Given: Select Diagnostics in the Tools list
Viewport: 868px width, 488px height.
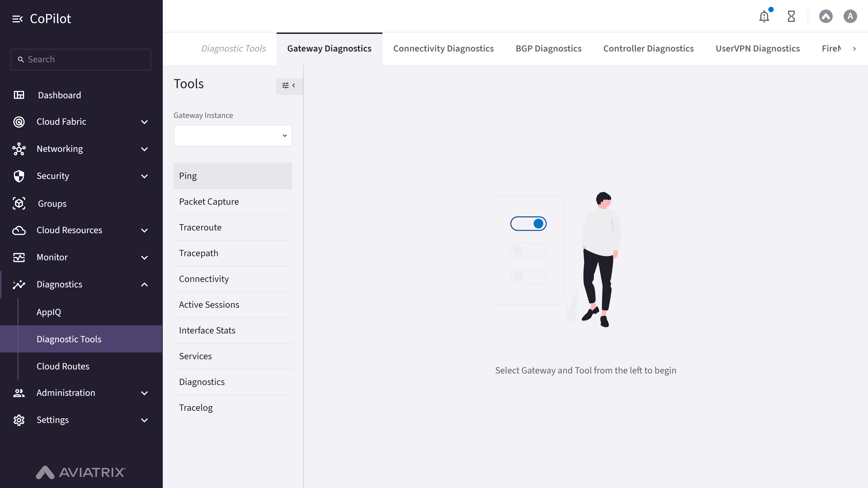Looking at the screenshot, I should [x=233, y=382].
